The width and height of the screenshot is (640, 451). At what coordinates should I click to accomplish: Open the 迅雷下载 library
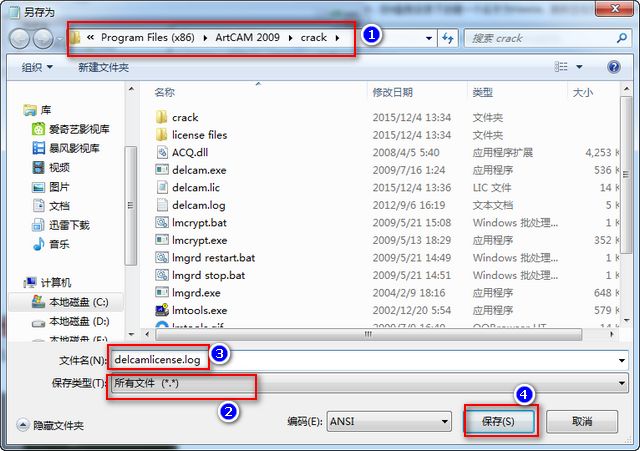61,225
